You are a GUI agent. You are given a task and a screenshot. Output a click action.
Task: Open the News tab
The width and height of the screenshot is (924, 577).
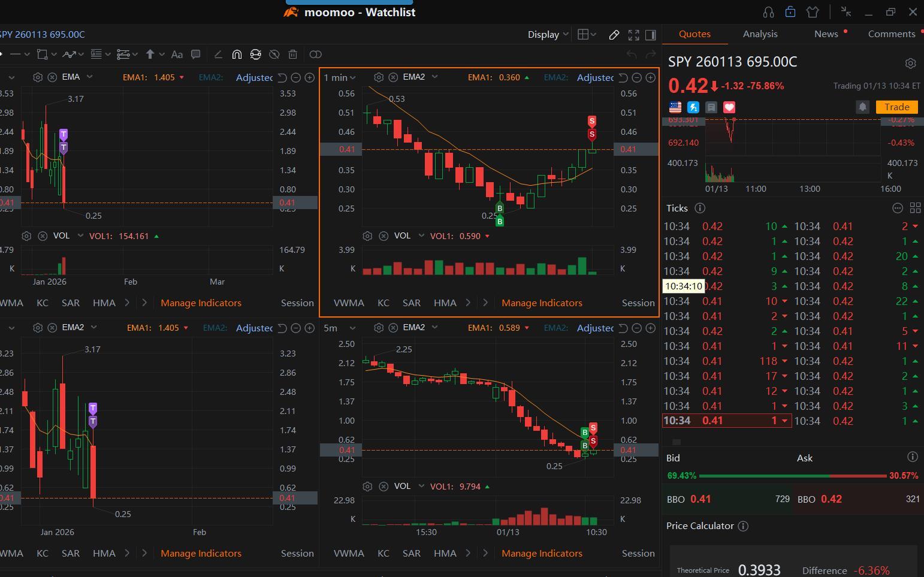point(826,34)
